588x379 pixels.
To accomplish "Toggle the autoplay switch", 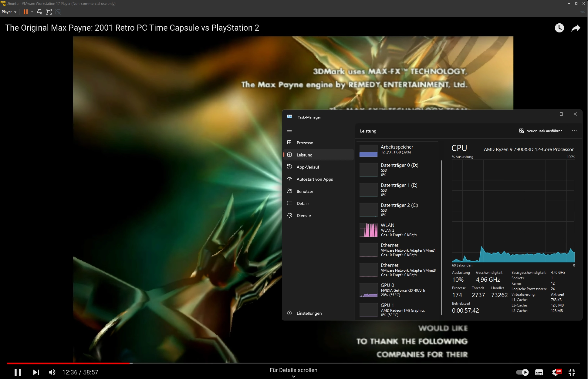I will [x=522, y=372].
